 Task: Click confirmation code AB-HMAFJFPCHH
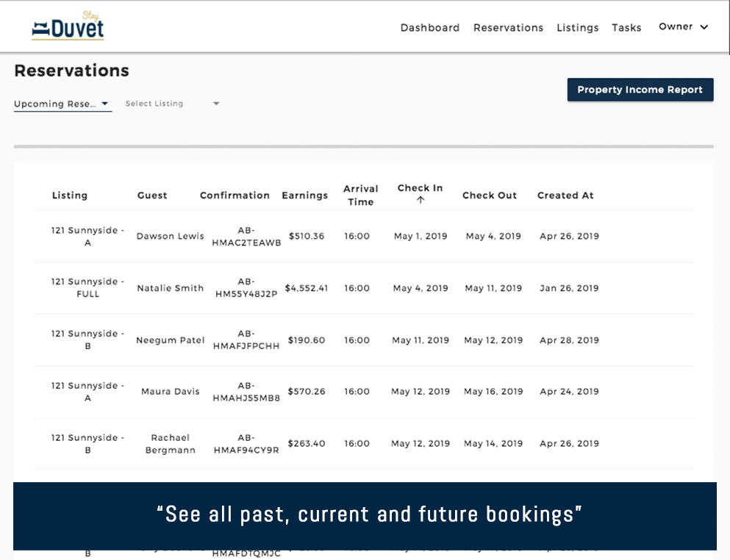(x=246, y=340)
